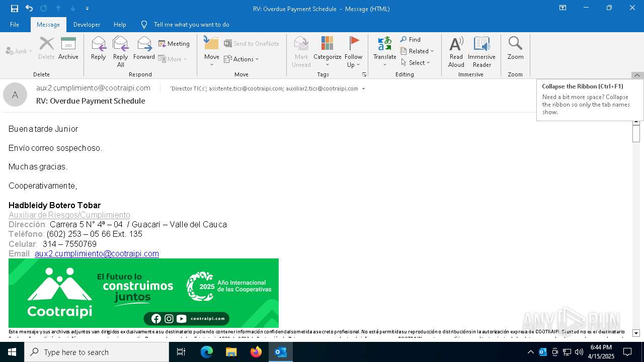This screenshot has height=362, width=644.
Task: Open the notification center
Action: tap(627, 352)
